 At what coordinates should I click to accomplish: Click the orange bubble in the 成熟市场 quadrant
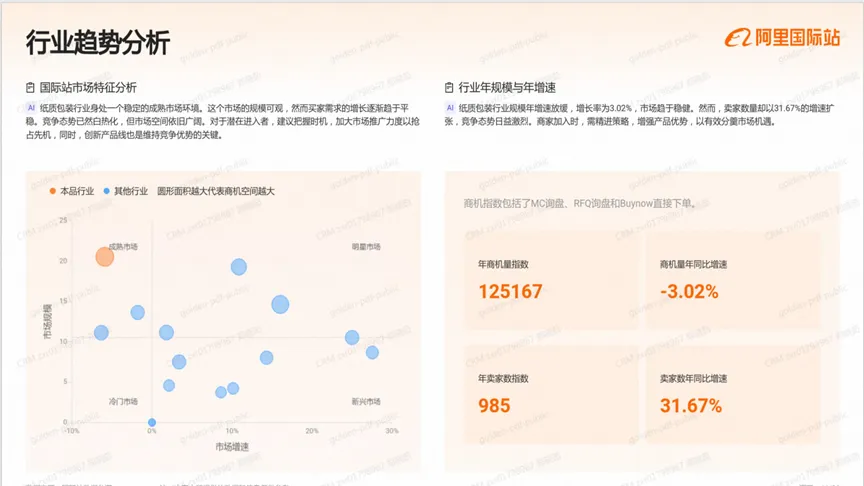click(x=105, y=257)
